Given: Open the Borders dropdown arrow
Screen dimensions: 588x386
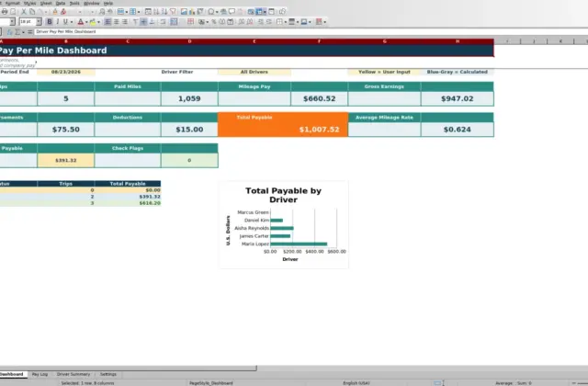Looking at the screenshot, I should click(286, 22).
